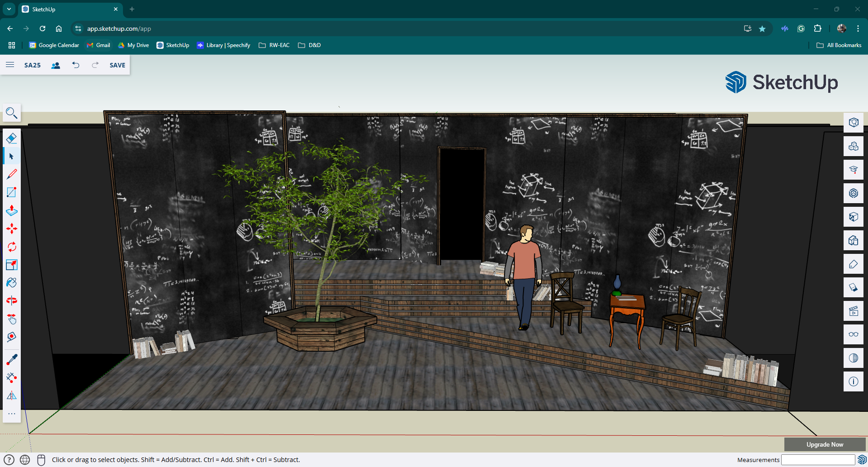Open the Model Info panel
This screenshot has height=467, width=868.
pos(854,381)
